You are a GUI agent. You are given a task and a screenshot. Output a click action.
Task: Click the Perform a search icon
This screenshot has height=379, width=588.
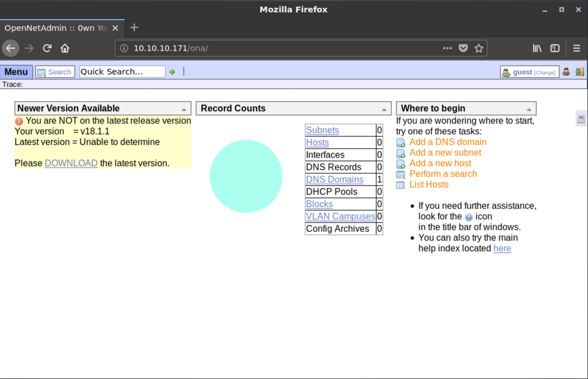point(401,174)
